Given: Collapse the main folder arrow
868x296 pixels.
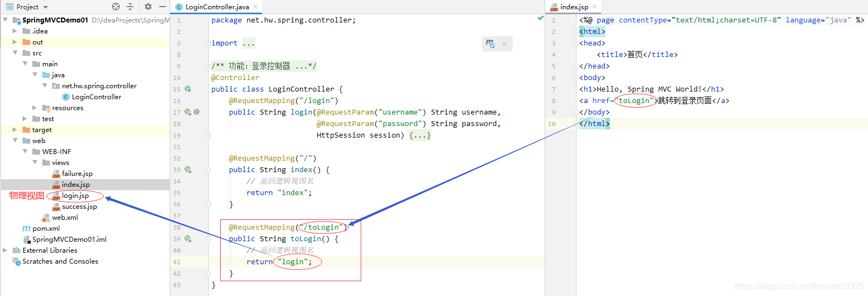Looking at the screenshot, I should [25, 64].
